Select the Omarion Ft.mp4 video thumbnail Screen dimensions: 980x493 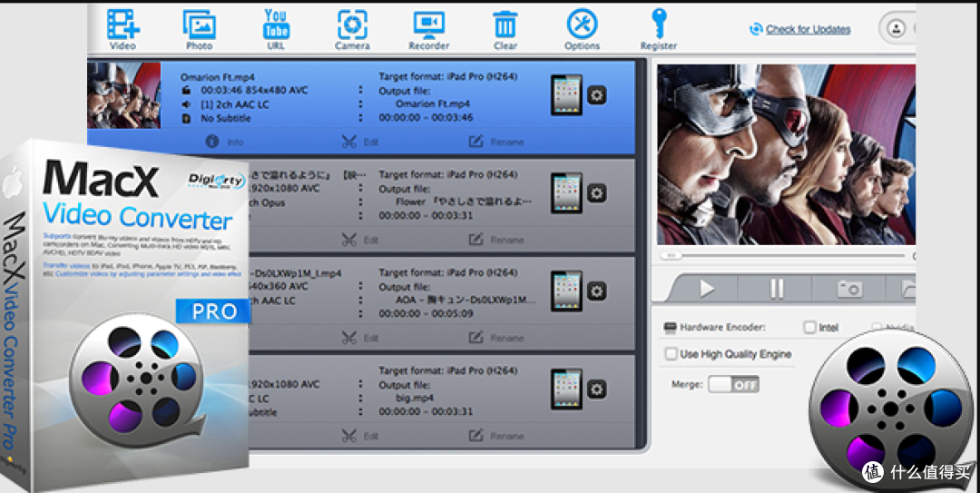point(123,95)
